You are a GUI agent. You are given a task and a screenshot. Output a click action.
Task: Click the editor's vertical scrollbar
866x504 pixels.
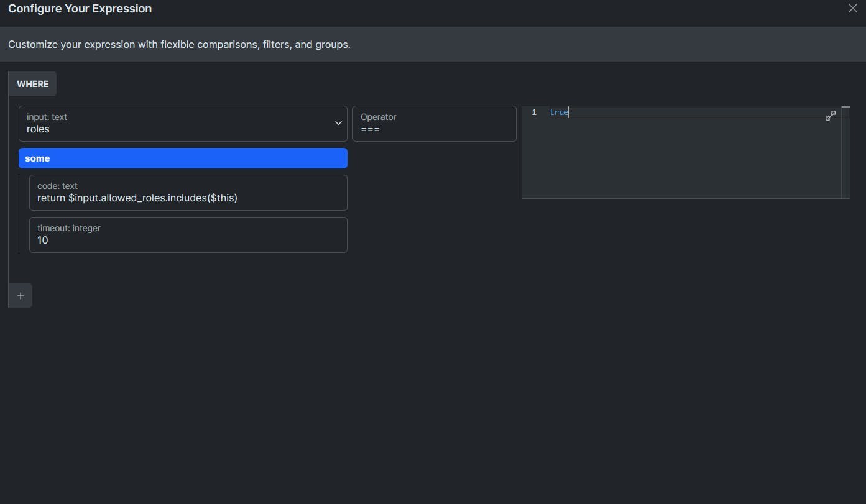click(845, 152)
